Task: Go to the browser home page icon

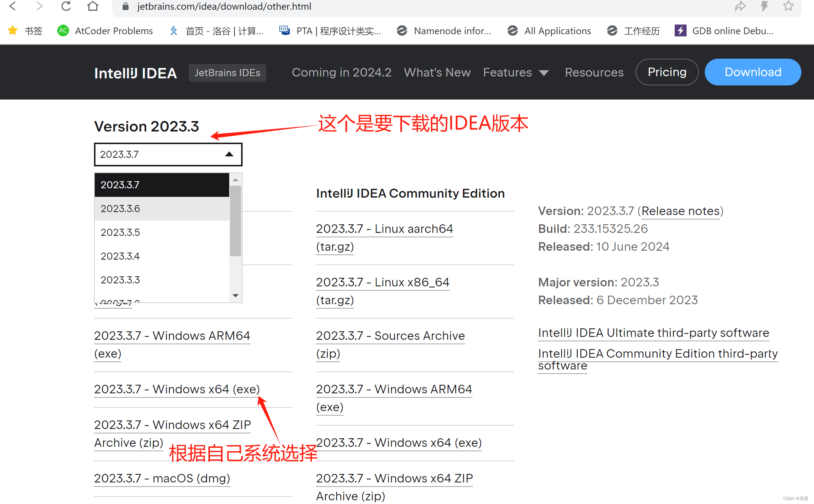Action: tap(93, 6)
